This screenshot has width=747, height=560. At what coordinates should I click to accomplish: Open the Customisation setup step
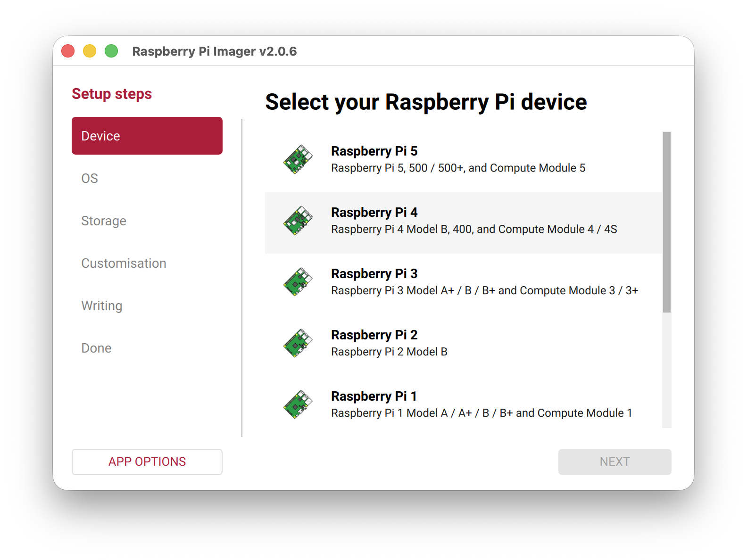click(124, 263)
